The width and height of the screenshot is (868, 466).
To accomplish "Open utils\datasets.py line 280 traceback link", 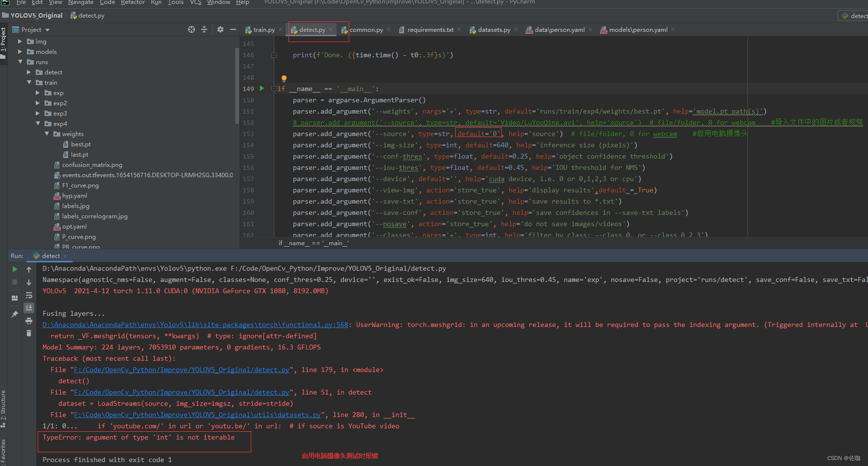I will [197, 415].
